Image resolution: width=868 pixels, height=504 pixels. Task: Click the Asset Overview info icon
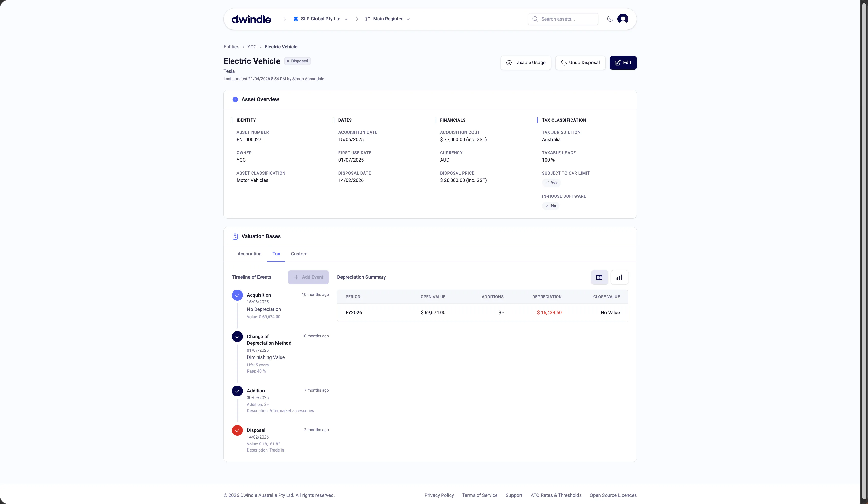coord(235,100)
